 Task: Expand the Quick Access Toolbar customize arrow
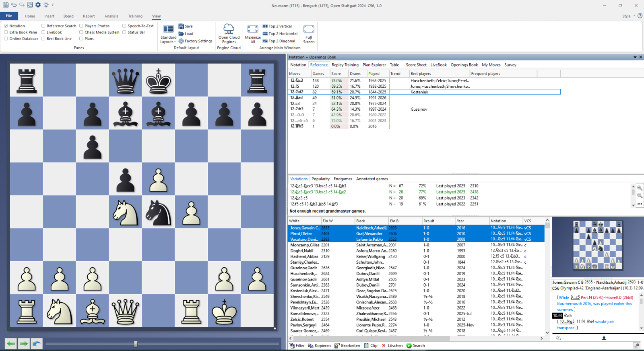point(53,5)
